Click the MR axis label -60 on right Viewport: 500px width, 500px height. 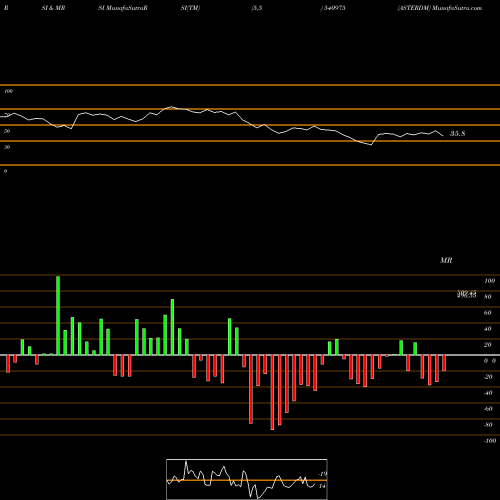488,409
